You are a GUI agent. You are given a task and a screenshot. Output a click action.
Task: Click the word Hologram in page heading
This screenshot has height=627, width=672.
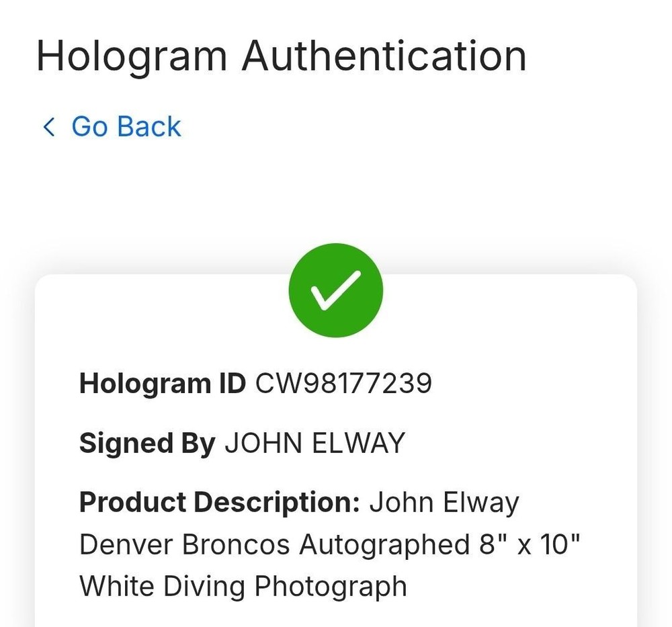click(x=132, y=56)
